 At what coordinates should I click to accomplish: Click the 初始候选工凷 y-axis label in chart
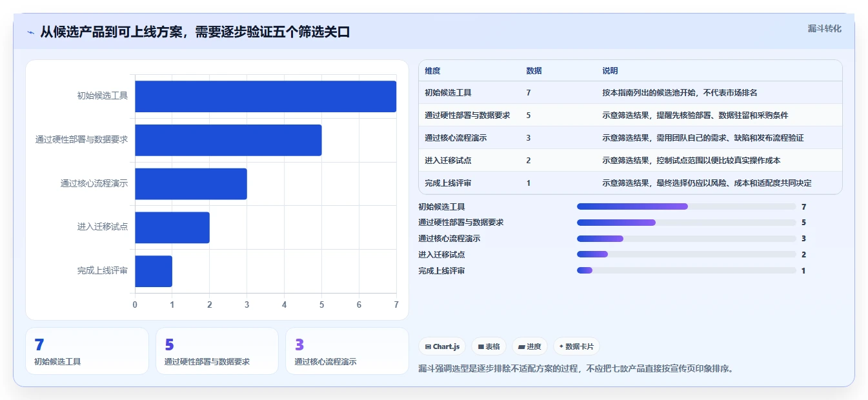coord(102,96)
